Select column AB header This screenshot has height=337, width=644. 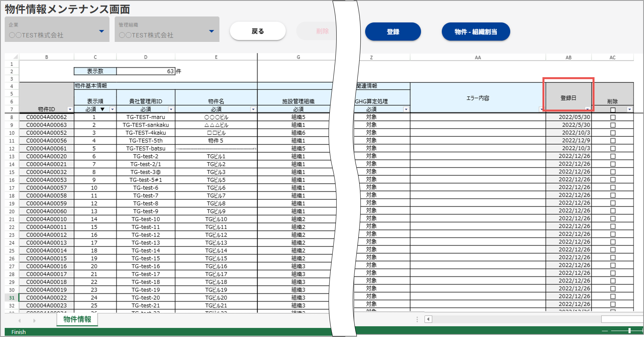[569, 58]
